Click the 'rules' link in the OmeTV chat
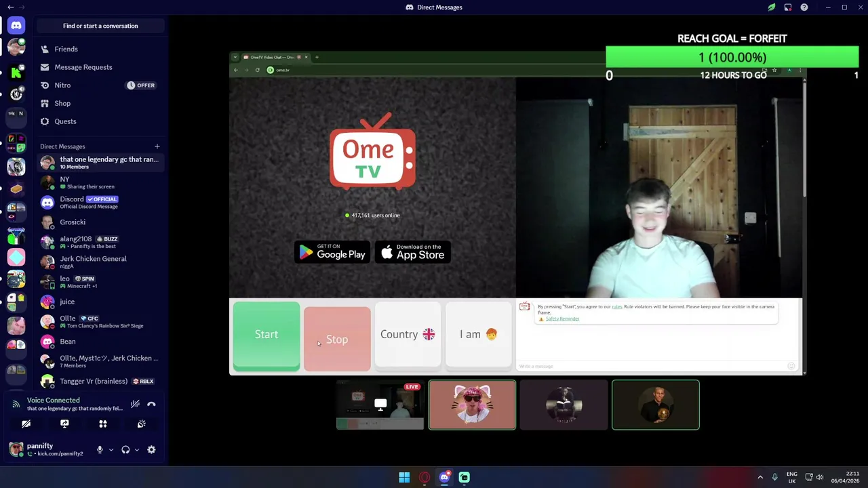Screen dimensions: 868x488 (x=617, y=306)
